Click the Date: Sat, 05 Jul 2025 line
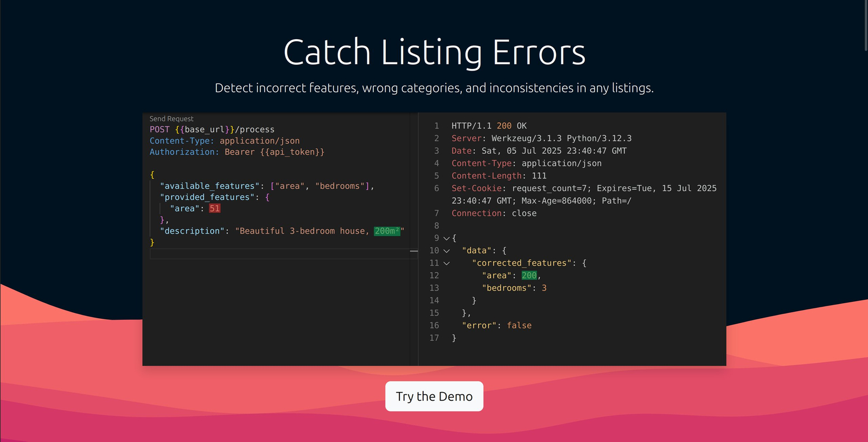The width and height of the screenshot is (868, 442). coord(539,151)
